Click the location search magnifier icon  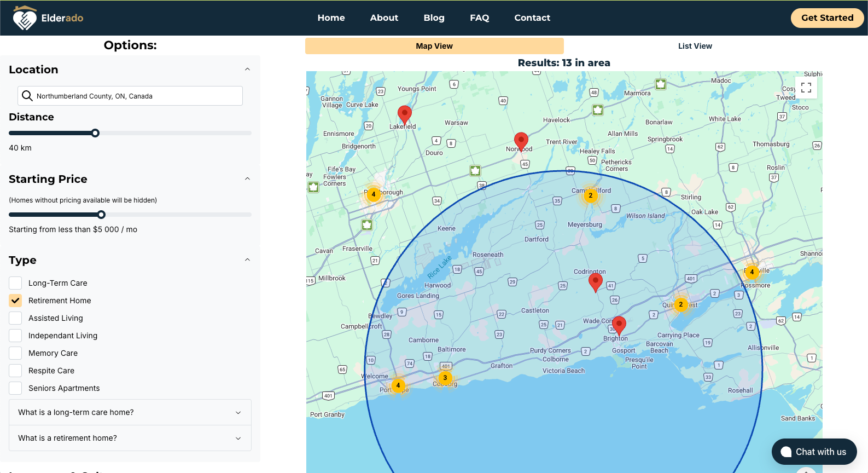(27, 96)
